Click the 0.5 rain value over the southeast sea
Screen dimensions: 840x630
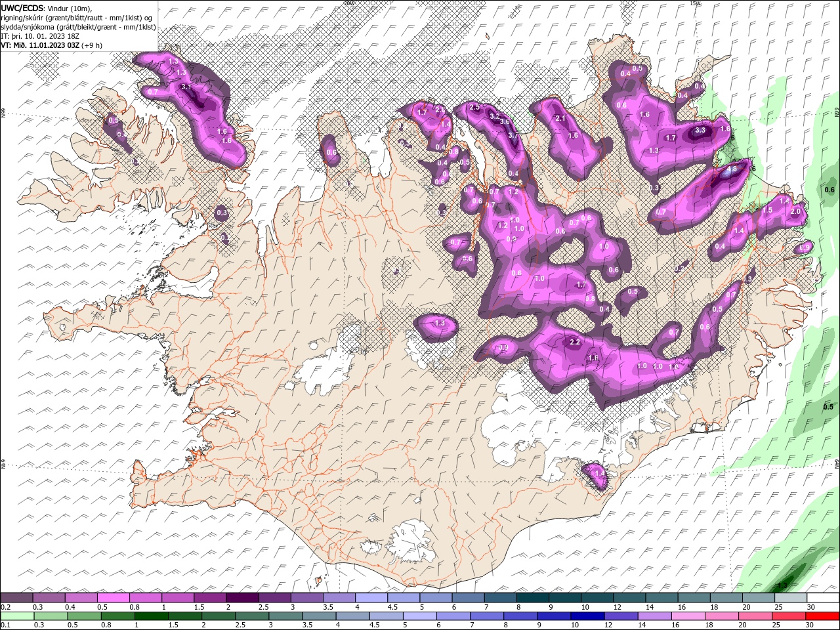[828, 406]
